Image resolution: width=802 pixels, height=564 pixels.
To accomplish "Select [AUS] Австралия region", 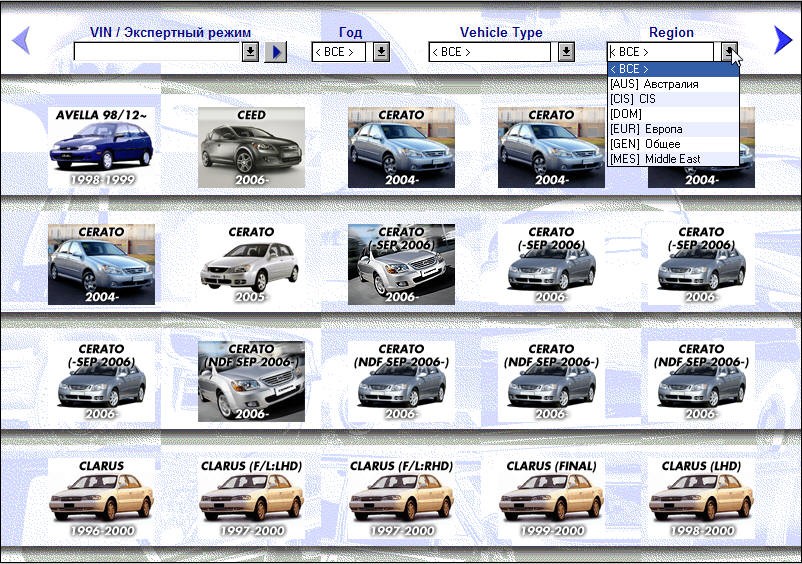I will 673,84.
